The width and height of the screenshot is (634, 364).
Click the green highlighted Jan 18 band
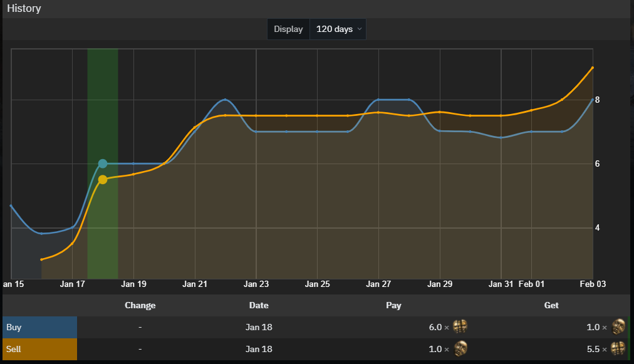103,164
